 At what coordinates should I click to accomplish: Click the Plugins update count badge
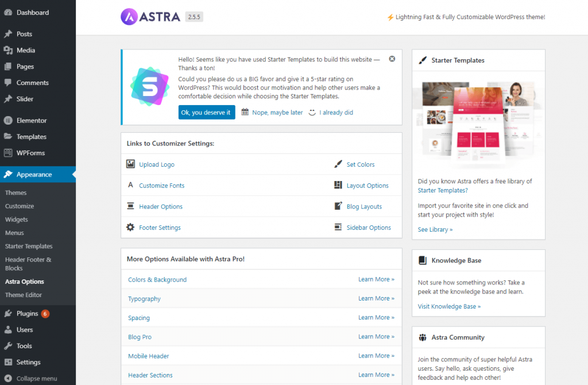coord(45,314)
